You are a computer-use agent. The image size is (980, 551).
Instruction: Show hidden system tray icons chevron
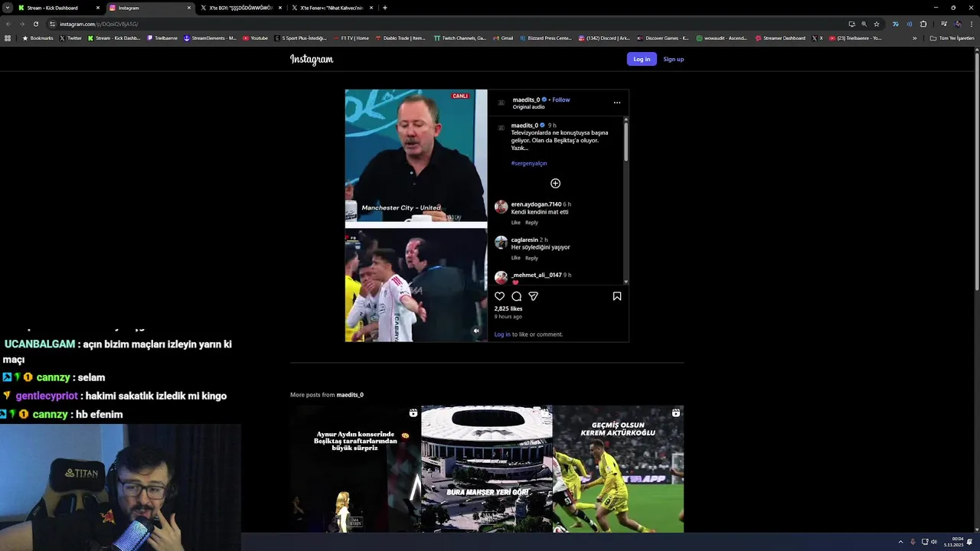900,542
